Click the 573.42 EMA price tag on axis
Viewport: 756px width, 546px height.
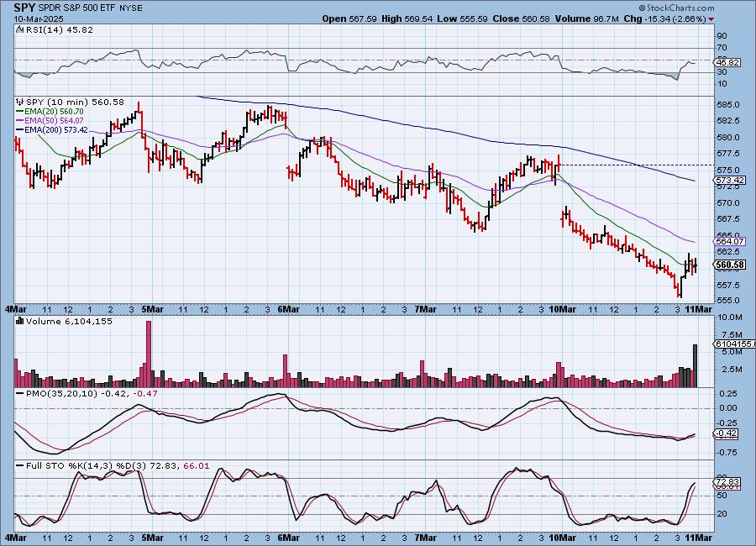[x=729, y=181]
